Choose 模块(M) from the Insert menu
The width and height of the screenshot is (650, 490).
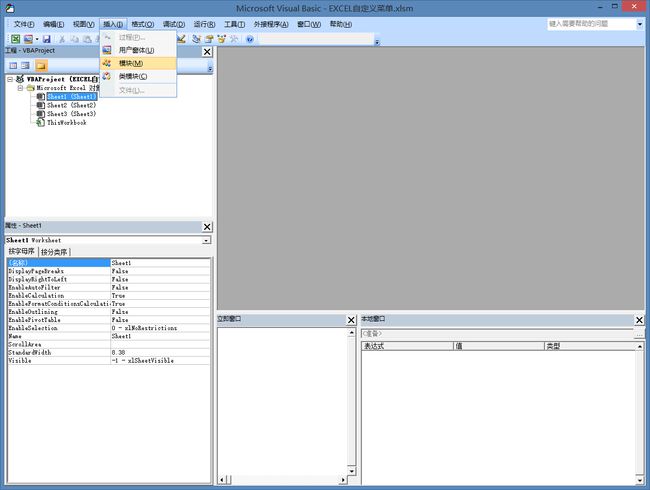138,63
